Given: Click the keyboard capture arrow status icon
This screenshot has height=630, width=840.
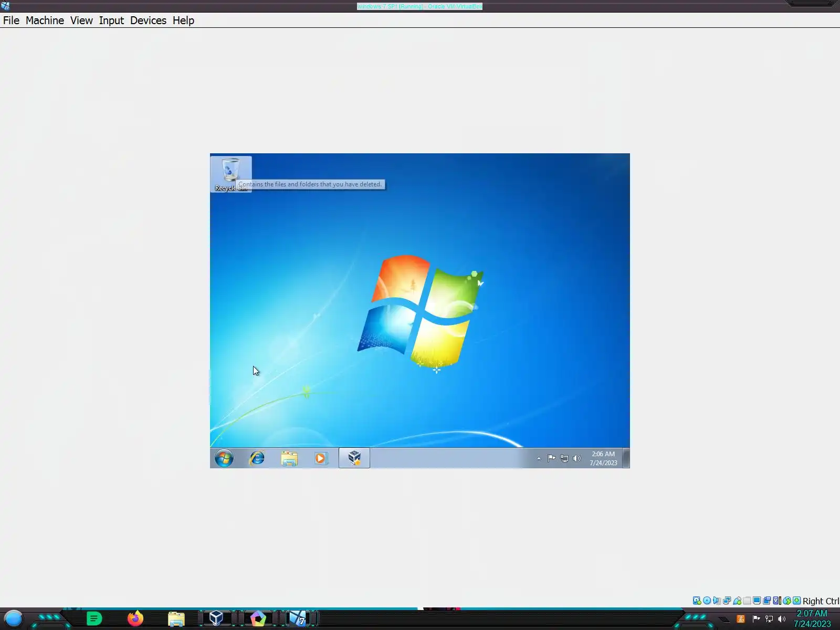Looking at the screenshot, I should click(x=797, y=601).
